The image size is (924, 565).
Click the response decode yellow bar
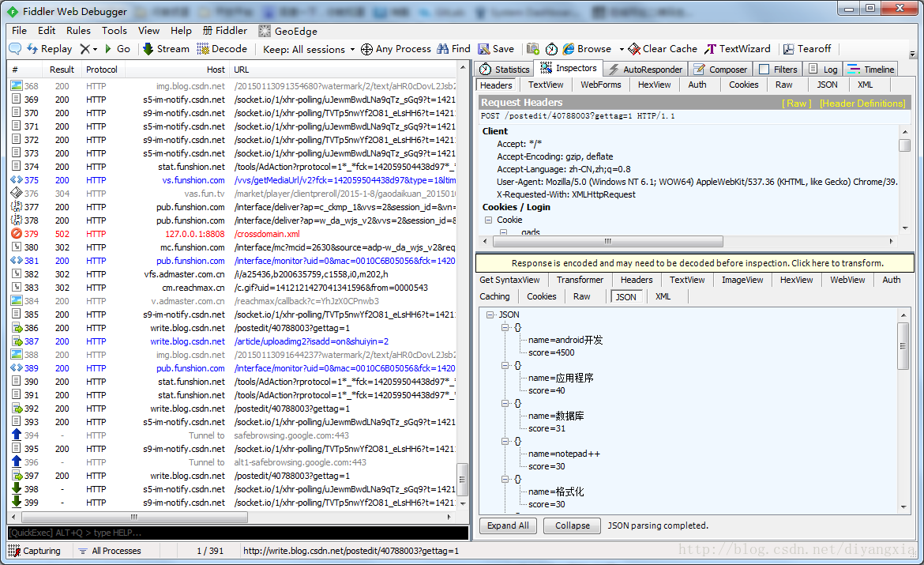695,263
